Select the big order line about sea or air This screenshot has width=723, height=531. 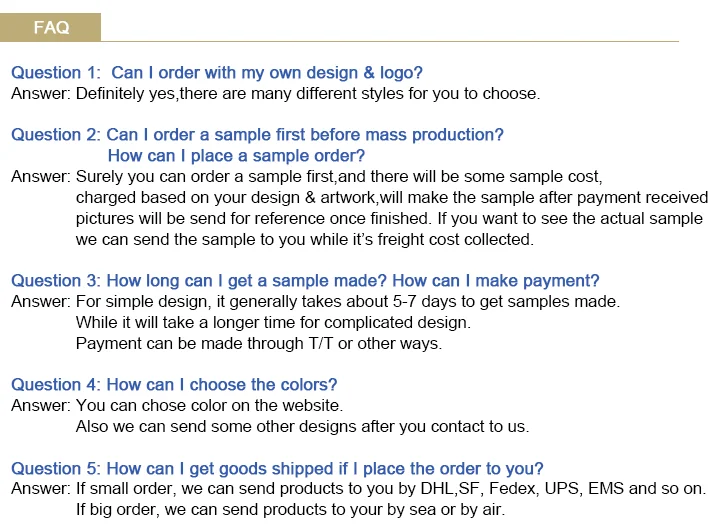pyautogui.click(x=291, y=510)
